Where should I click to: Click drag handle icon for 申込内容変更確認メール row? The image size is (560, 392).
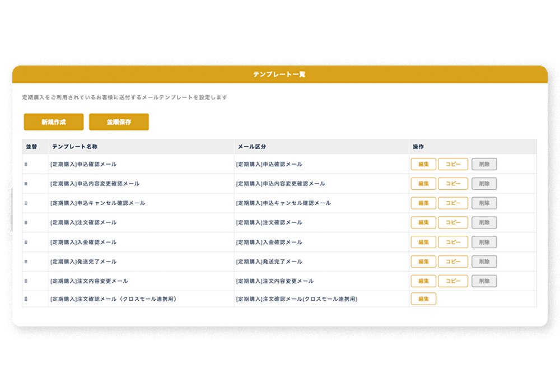pos(26,184)
